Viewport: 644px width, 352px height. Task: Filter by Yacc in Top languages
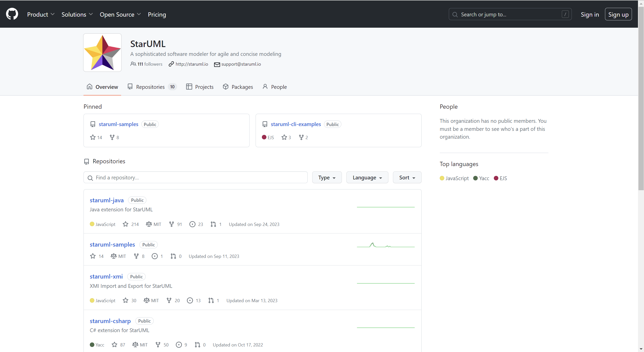[481, 178]
